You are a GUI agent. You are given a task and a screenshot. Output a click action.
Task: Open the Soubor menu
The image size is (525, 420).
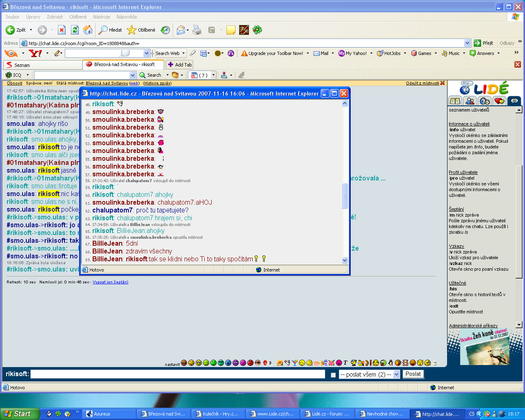[x=12, y=17]
